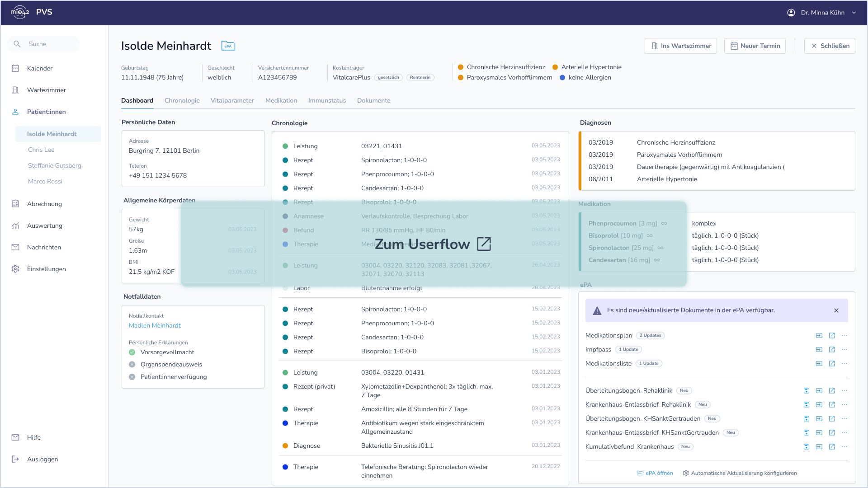Import Medikationsplan with arrow icon
The height and width of the screenshot is (488, 868).
tap(819, 336)
